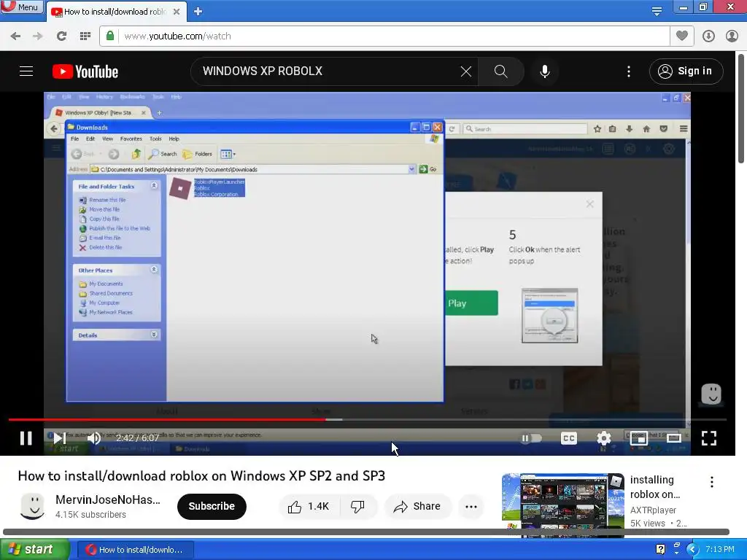This screenshot has width=747, height=560.
Task: Open the MervinJoseNoHas channel name link
Action: coord(108,499)
